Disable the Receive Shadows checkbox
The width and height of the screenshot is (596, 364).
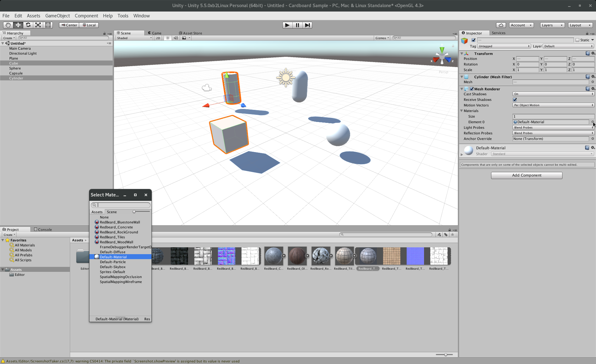coord(515,100)
